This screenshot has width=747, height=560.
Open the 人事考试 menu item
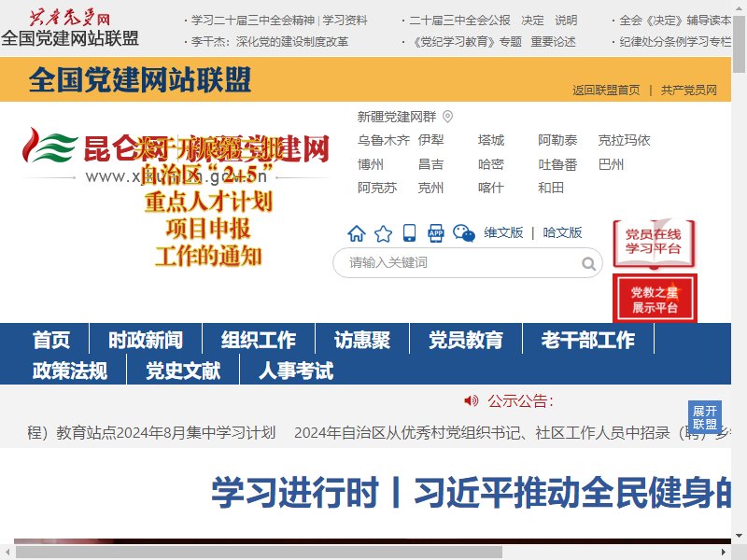click(296, 371)
